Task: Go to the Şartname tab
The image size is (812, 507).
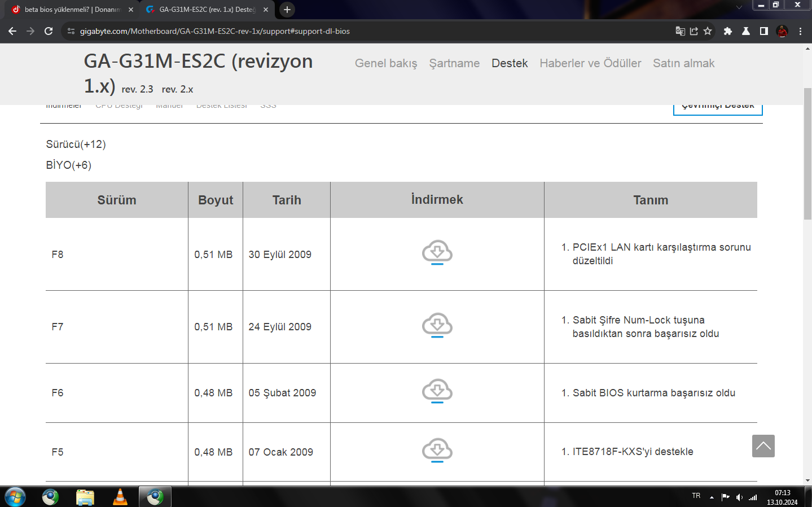Action: point(455,63)
